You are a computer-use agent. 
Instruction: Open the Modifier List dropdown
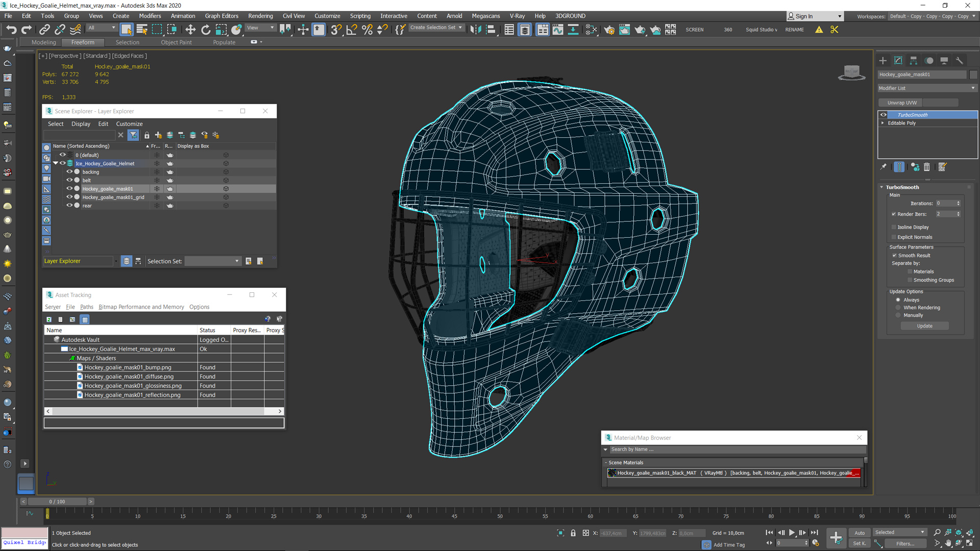pyautogui.click(x=927, y=88)
